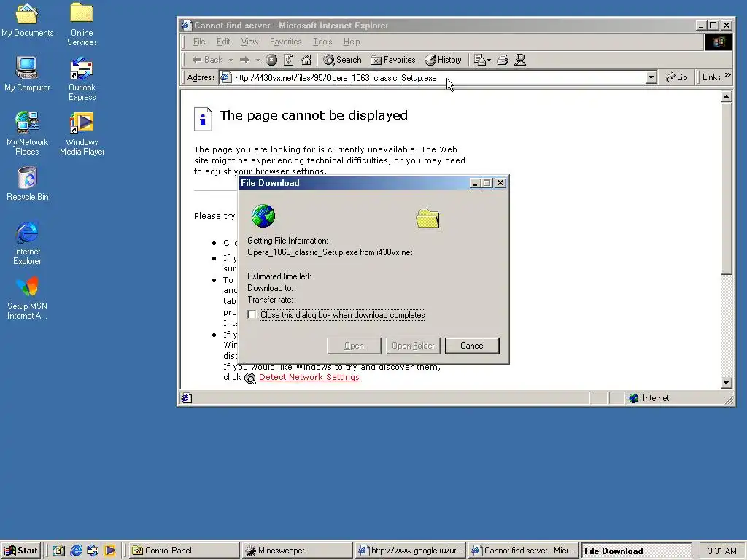Select the Internet Explorer desktop icon
This screenshot has height=560, width=747.
pos(27,243)
